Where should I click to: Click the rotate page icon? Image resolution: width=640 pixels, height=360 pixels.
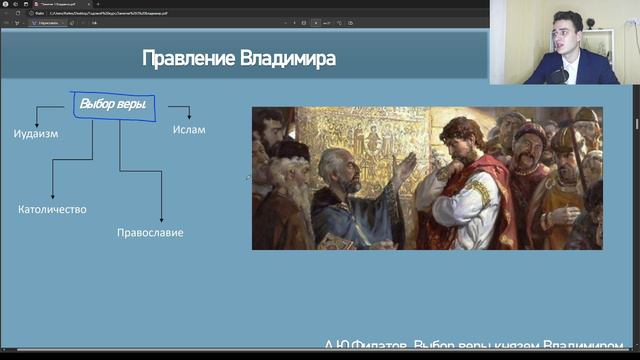339,23
